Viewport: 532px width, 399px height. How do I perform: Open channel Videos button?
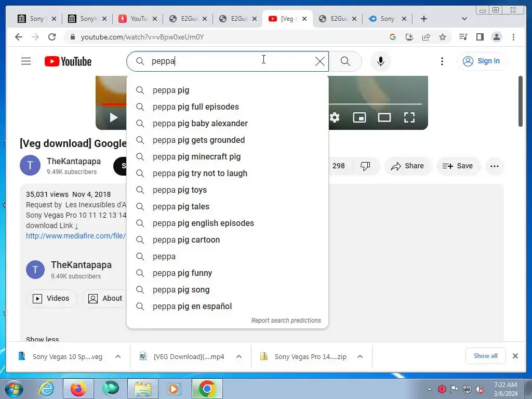51,298
